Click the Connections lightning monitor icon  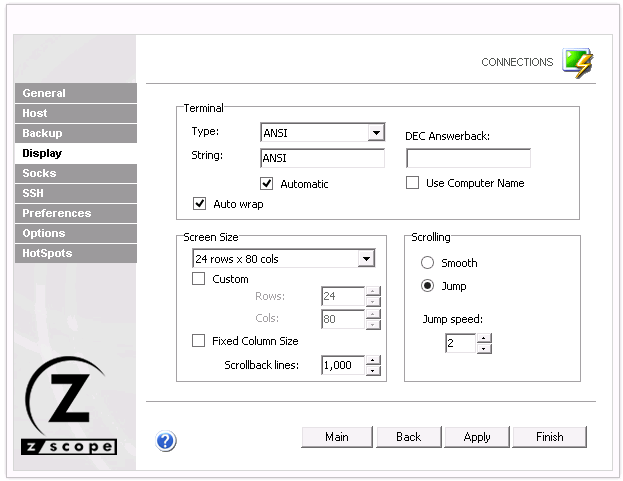578,63
